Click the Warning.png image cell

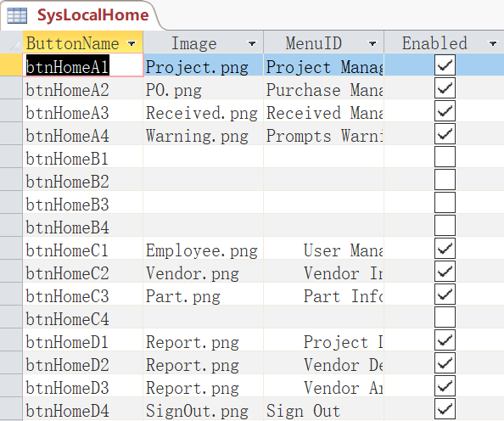[203, 134]
